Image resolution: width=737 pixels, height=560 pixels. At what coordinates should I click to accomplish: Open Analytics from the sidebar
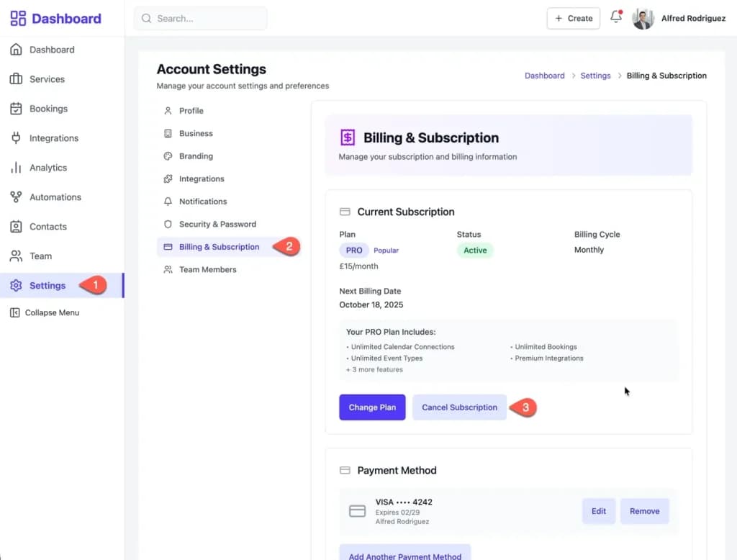(x=48, y=168)
